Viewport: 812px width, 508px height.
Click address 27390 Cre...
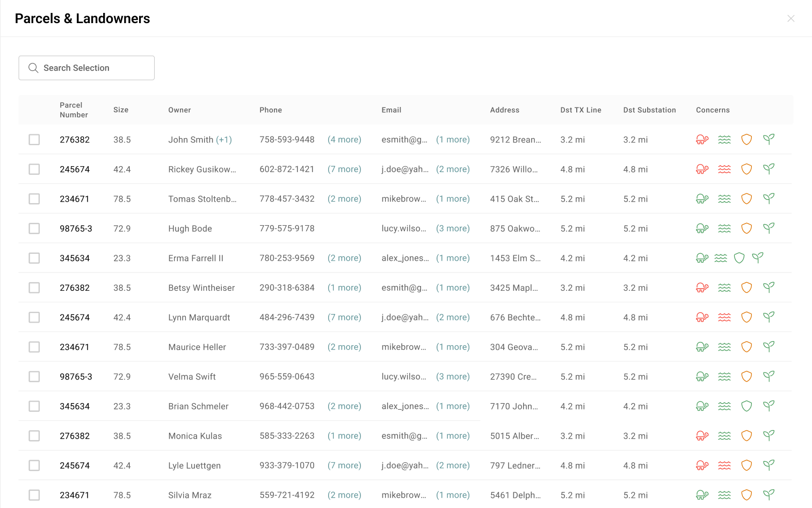point(513,376)
